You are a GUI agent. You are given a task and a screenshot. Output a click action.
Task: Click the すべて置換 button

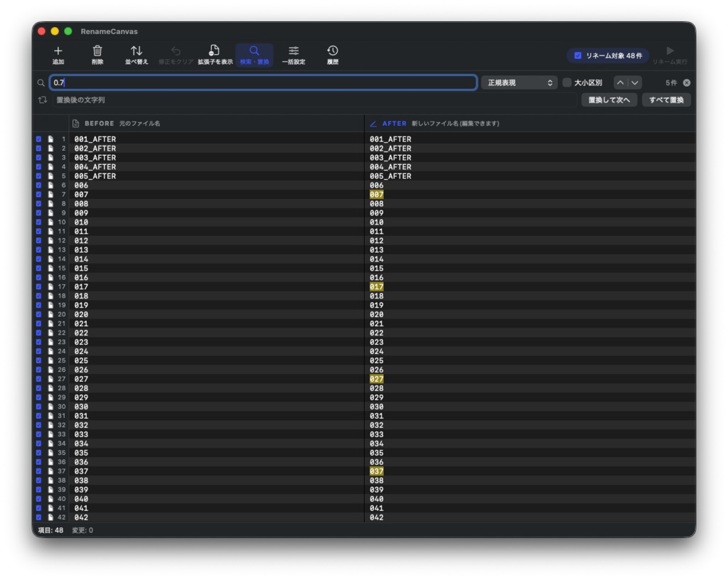click(x=666, y=100)
